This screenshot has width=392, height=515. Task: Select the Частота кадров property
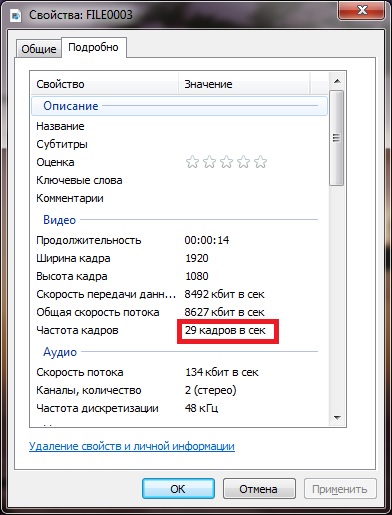coord(77,330)
